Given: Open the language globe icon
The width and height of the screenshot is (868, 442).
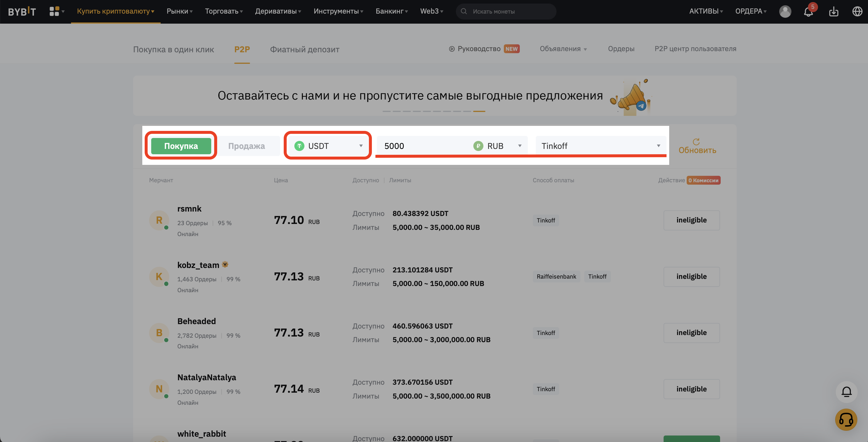Looking at the screenshot, I should tap(857, 12).
